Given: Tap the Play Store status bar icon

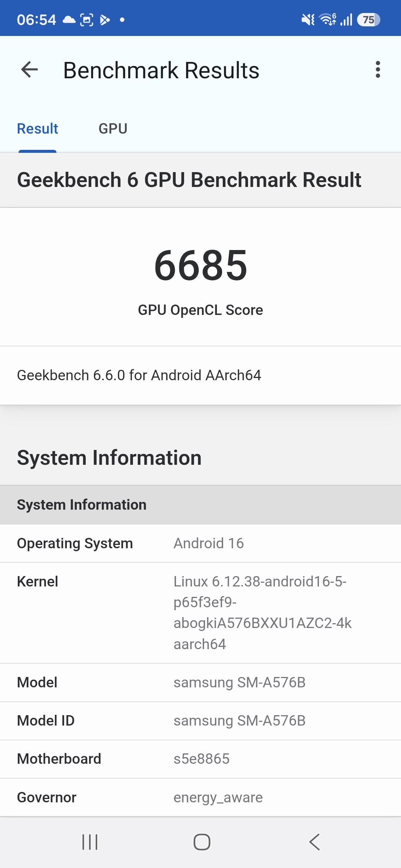Looking at the screenshot, I should point(105,20).
